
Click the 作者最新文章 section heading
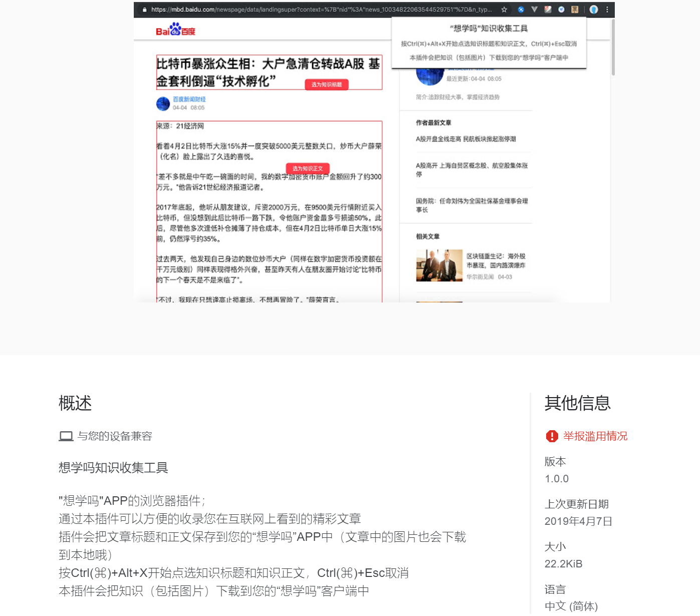tap(433, 123)
